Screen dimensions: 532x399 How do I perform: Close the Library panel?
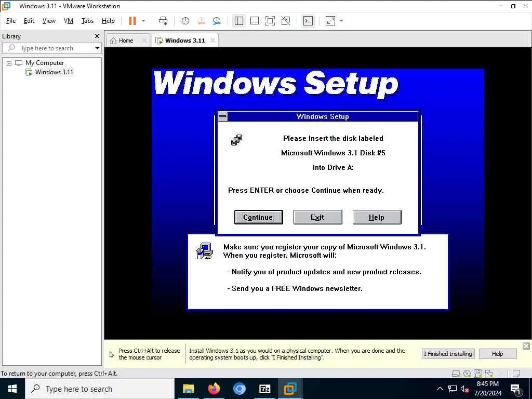click(97, 36)
